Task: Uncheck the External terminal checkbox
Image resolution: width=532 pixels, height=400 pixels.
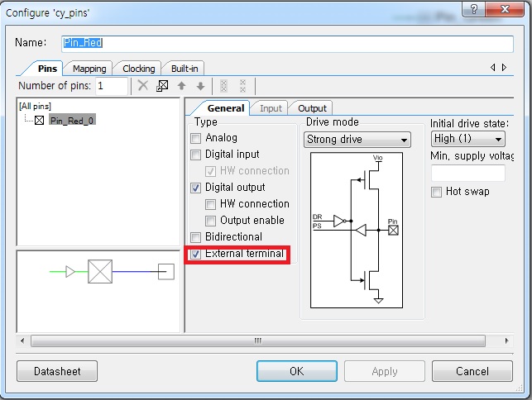Action: tap(195, 254)
